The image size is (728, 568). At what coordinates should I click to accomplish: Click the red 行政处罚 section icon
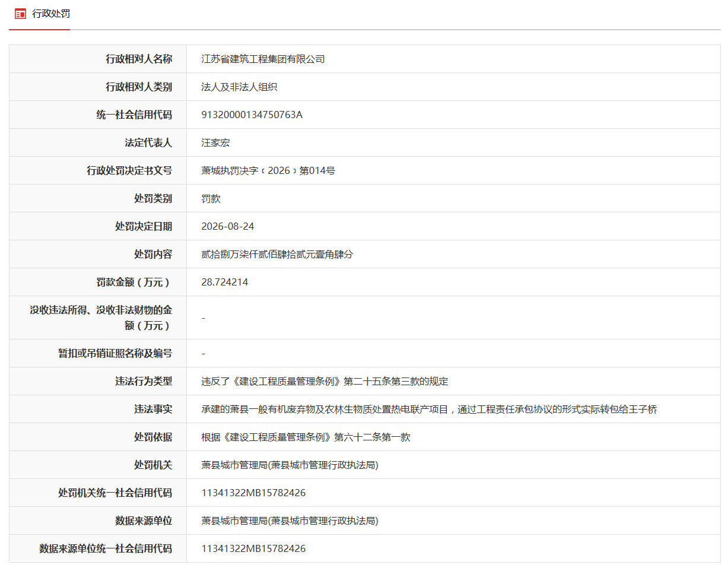[20, 14]
